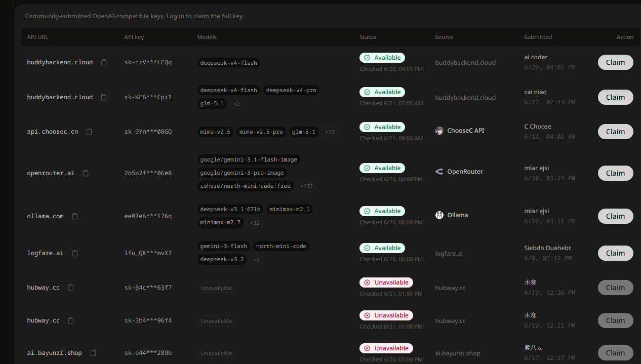
Task: Copy hubway.cc URL in the sk-3b4***96f4 row
Action: point(71,320)
